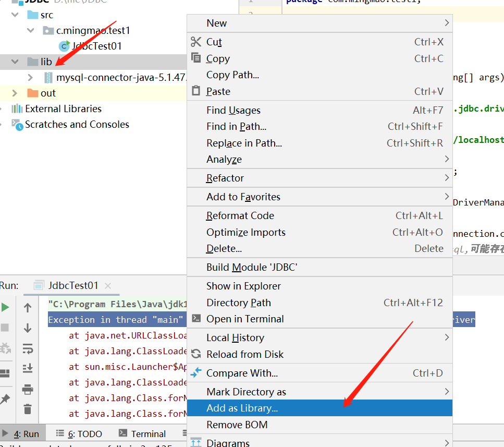Choose Build Module 'JDBC'
This screenshot has height=447, width=504.
(319, 267)
